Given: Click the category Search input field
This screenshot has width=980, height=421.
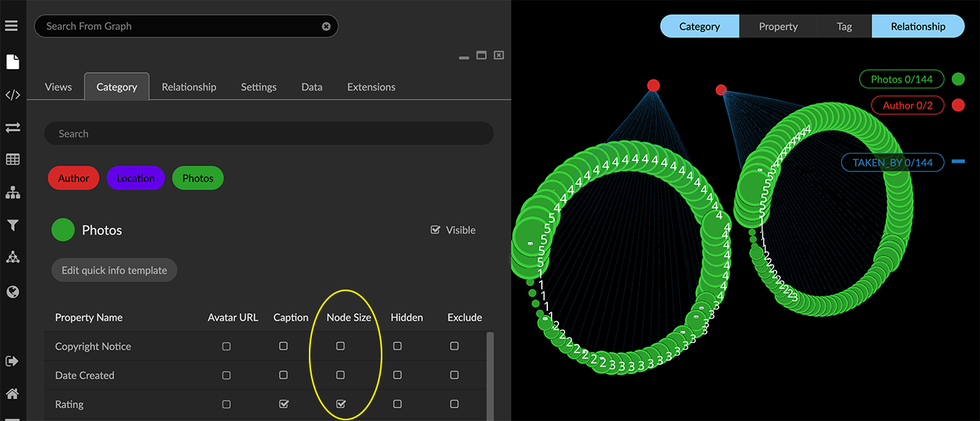Looking at the screenshot, I should click(x=269, y=134).
